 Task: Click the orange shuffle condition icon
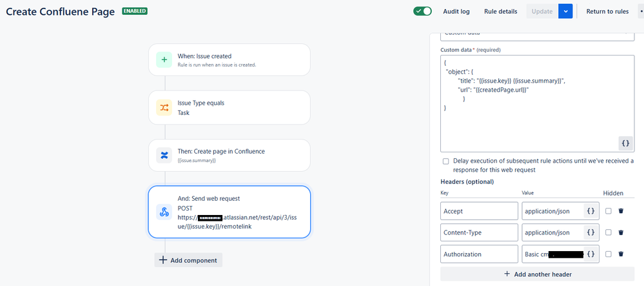164,107
